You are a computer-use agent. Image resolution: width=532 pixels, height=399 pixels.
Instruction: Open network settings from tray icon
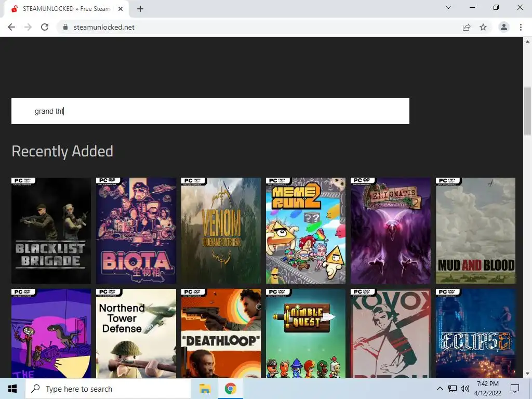[453, 389]
